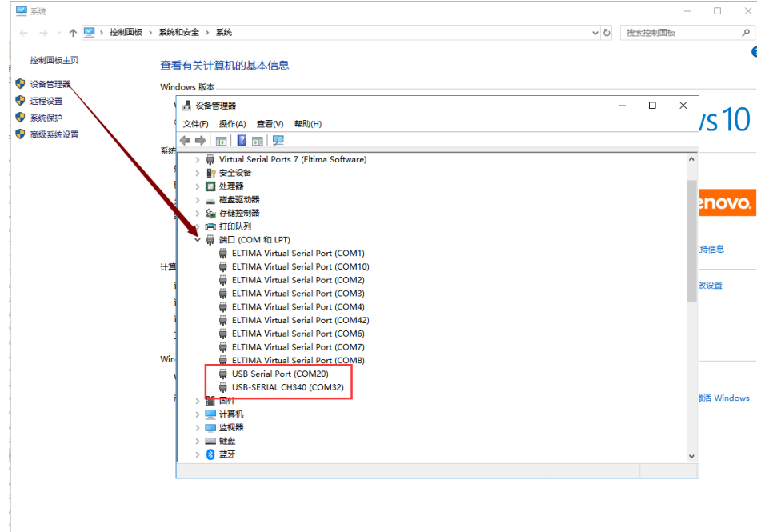Open the 文件(F) menu

click(195, 124)
